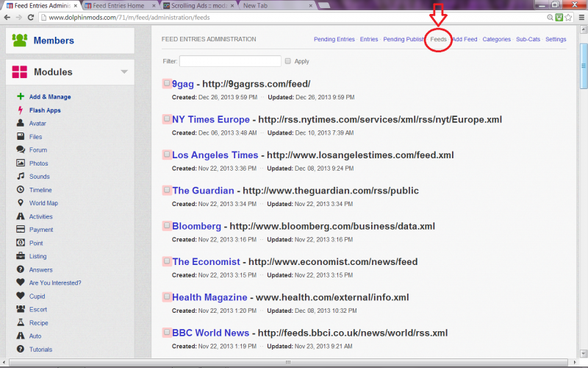This screenshot has width=588, height=368.
Task: Open the Sub-Cats admin tab
Action: click(528, 39)
